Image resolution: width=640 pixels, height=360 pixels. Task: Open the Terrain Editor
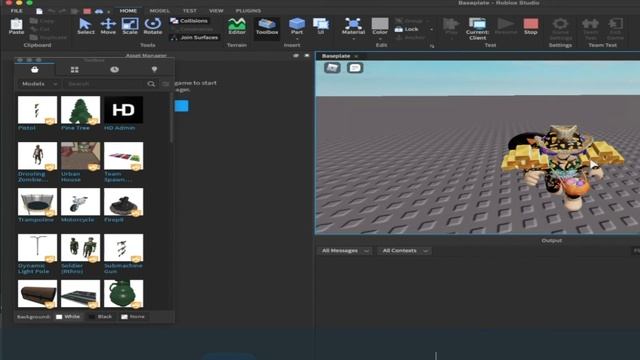[x=237, y=26]
